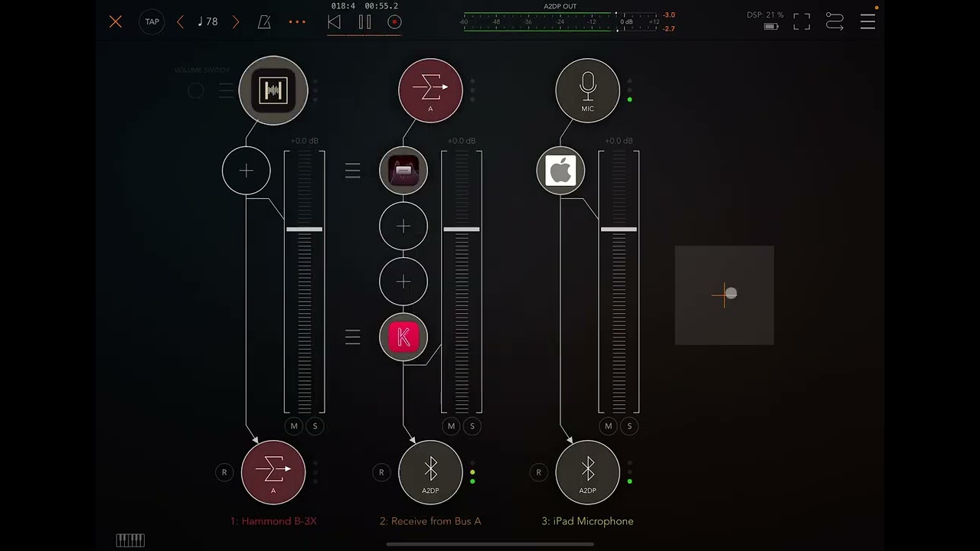Image resolution: width=980 pixels, height=551 pixels.
Task: Click the iPad Microphone volume fader handle
Action: 619,229
